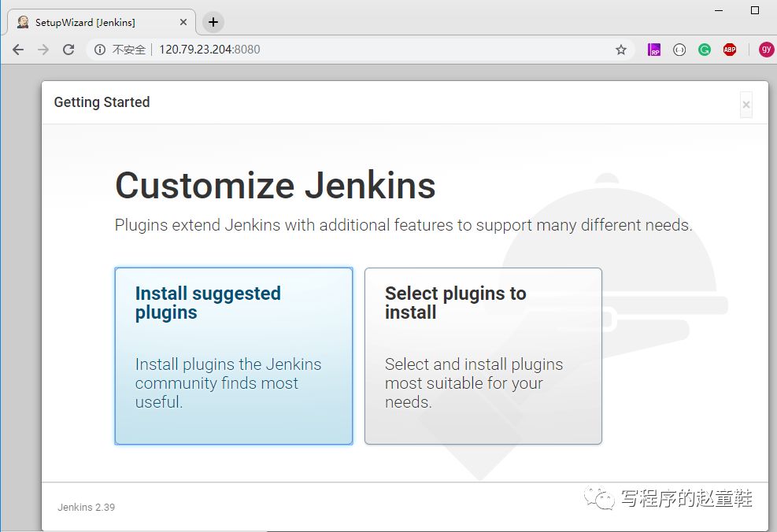
Task: Open the purple RP browser extension
Action: (x=654, y=50)
